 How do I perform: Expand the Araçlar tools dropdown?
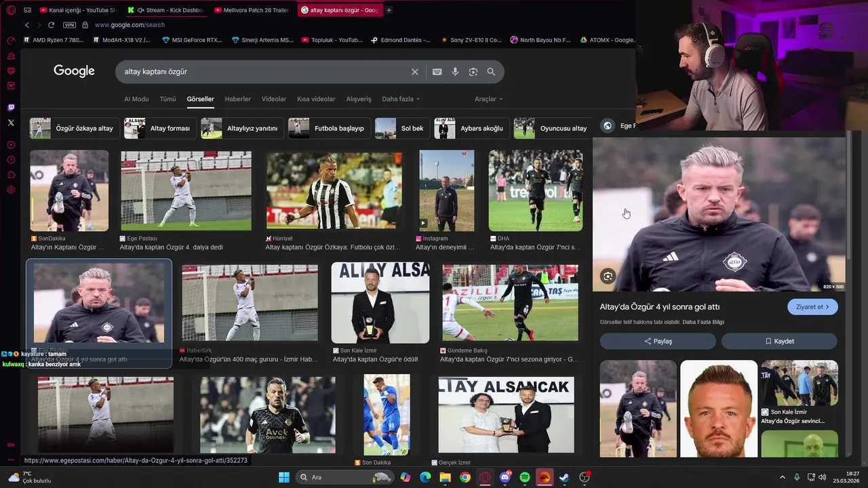pyautogui.click(x=488, y=99)
